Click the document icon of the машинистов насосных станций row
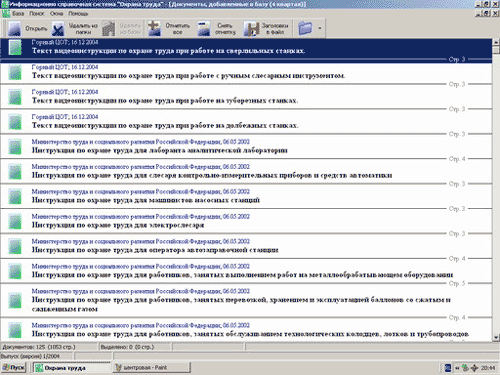 [x=15, y=197]
